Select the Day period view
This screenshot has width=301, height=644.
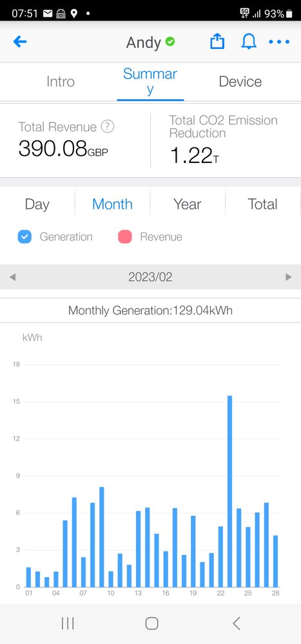point(37,204)
